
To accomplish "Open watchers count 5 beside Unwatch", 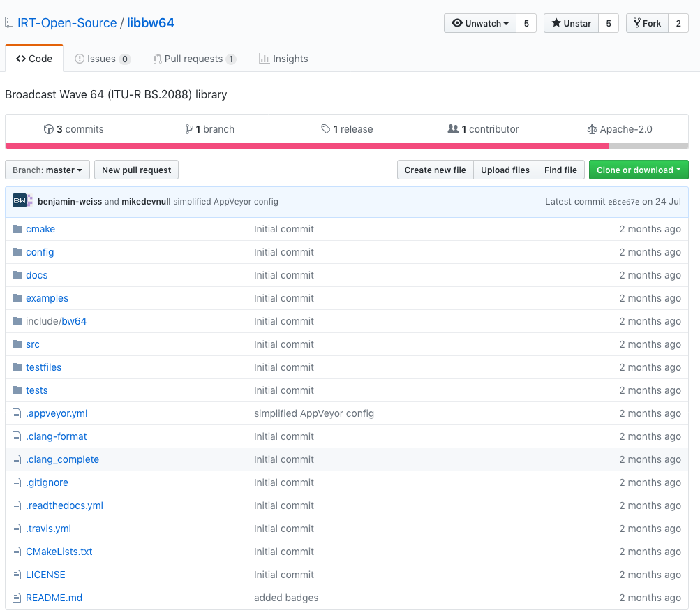I will [526, 23].
